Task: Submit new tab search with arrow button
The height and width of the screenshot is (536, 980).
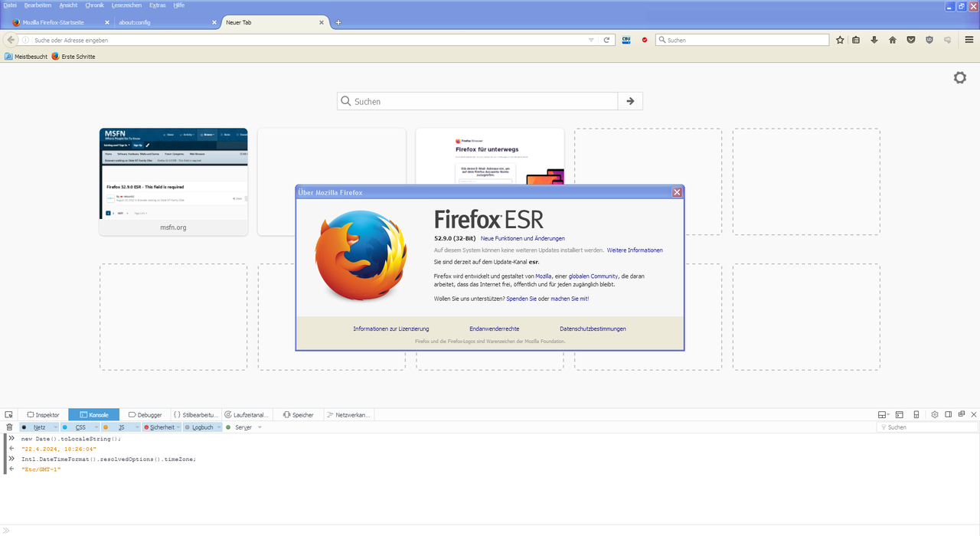Action: point(630,101)
